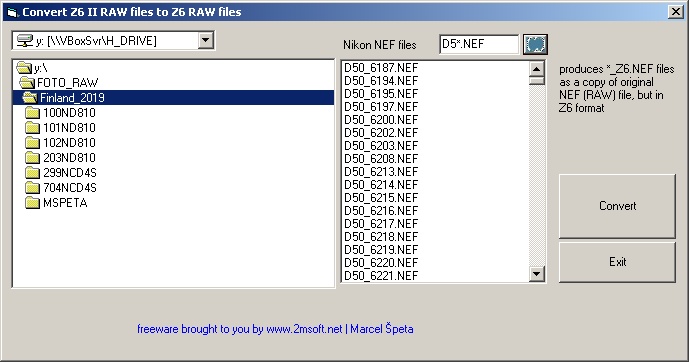
Task: Select 704NCD4S folder label
Action: pyautogui.click(x=69, y=188)
